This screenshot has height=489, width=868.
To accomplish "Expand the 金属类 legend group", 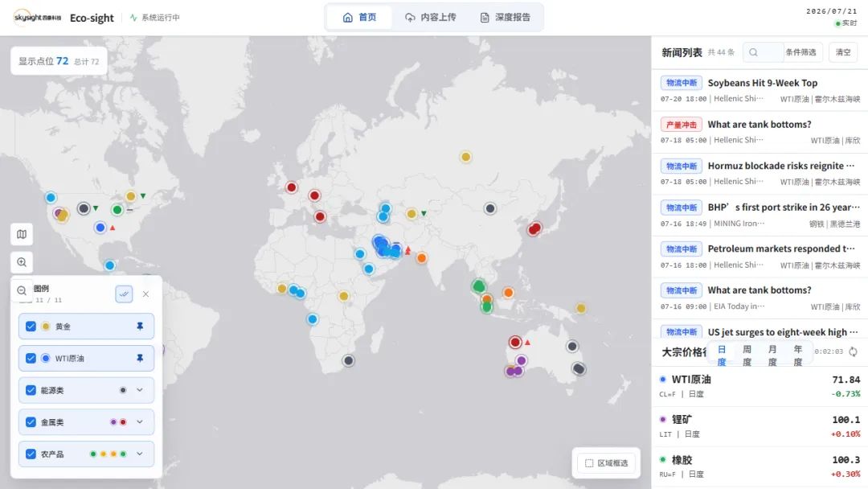I will pos(140,422).
